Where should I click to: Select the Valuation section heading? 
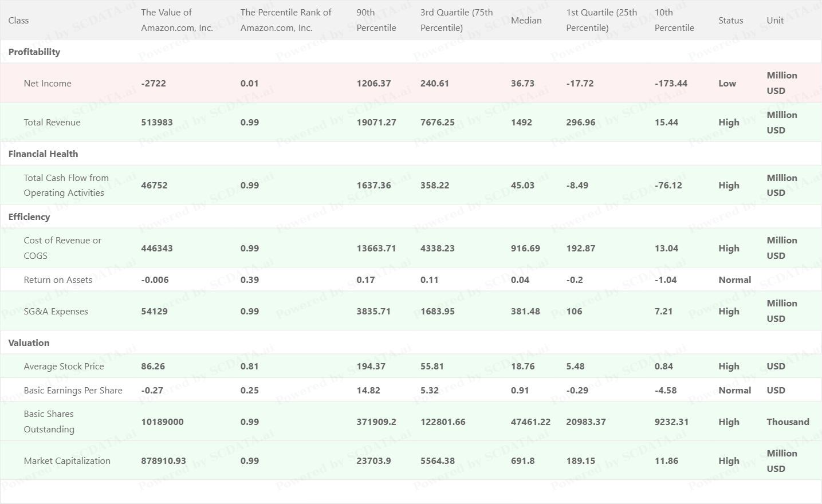pos(29,342)
